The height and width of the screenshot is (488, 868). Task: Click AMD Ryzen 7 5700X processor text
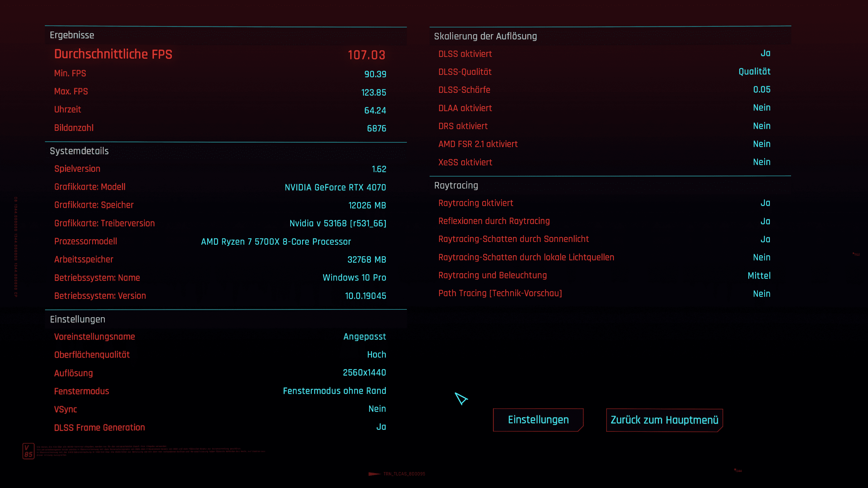click(x=276, y=242)
